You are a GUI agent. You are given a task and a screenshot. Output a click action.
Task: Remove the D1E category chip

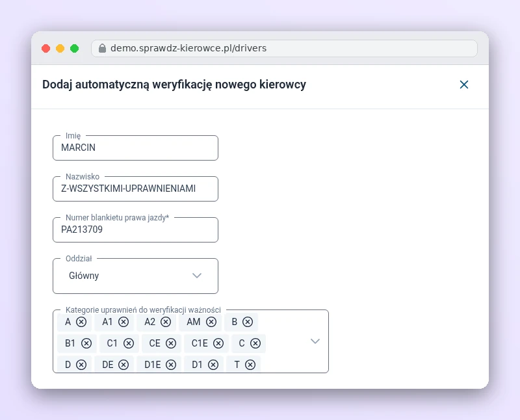[x=171, y=365]
